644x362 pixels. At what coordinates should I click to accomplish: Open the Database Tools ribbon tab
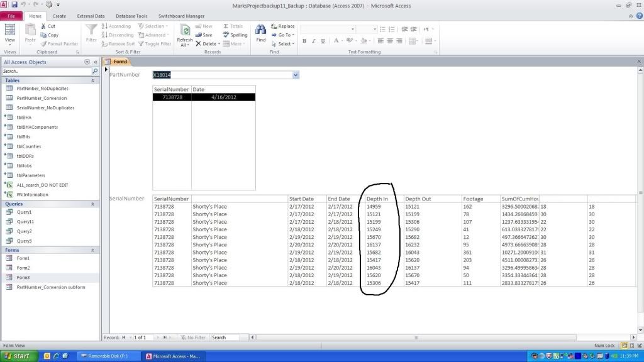[132, 16]
